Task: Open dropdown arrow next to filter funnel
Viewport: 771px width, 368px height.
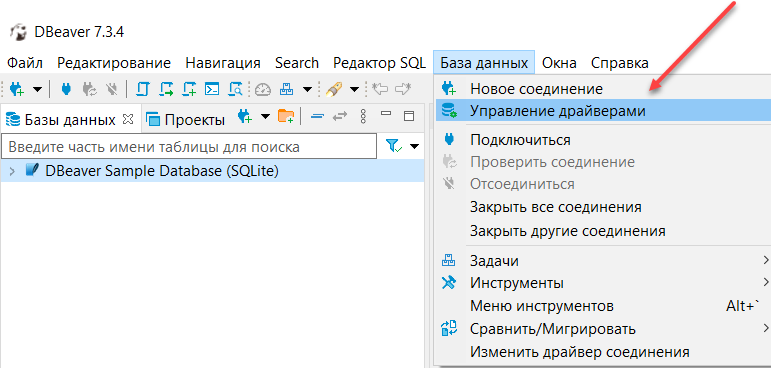Action: coord(415,147)
